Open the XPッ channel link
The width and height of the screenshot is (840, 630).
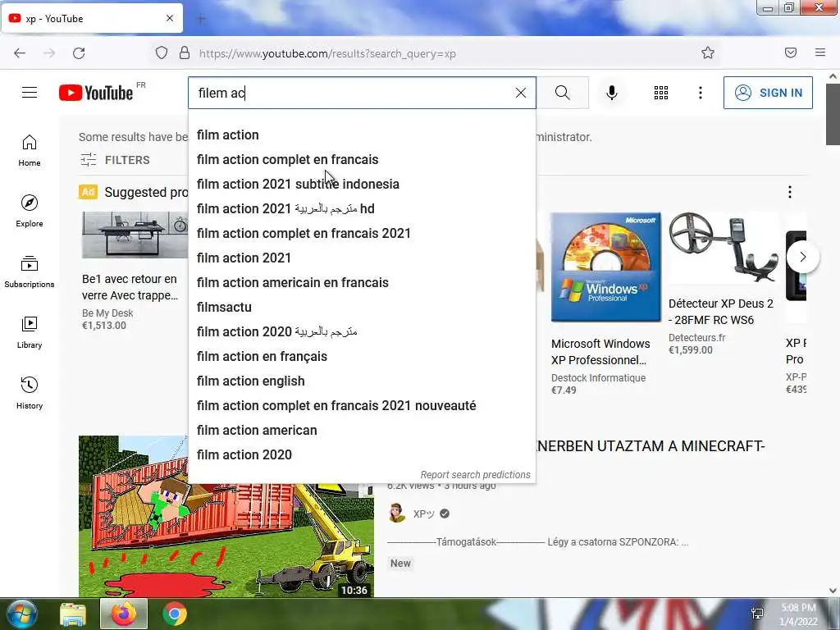(424, 514)
